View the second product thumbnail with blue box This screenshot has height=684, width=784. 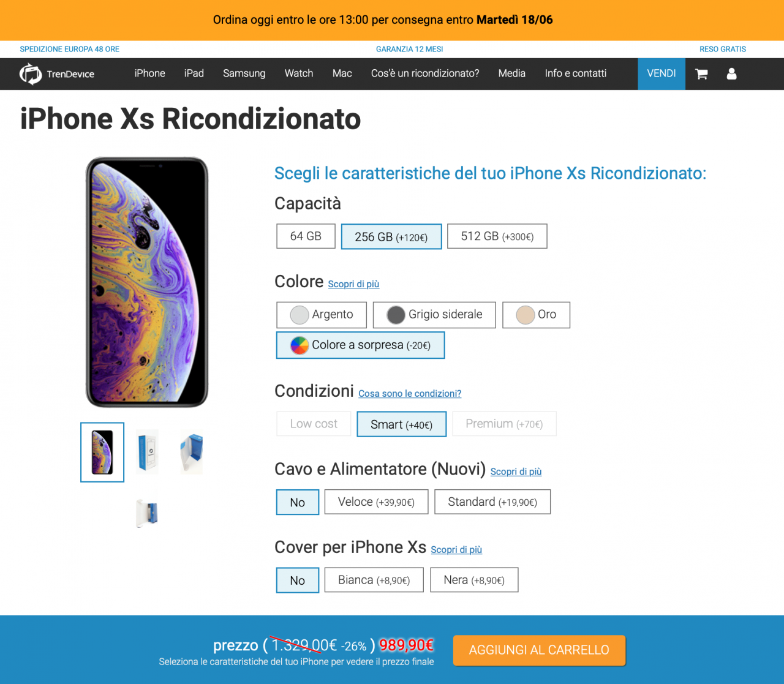pos(147,452)
